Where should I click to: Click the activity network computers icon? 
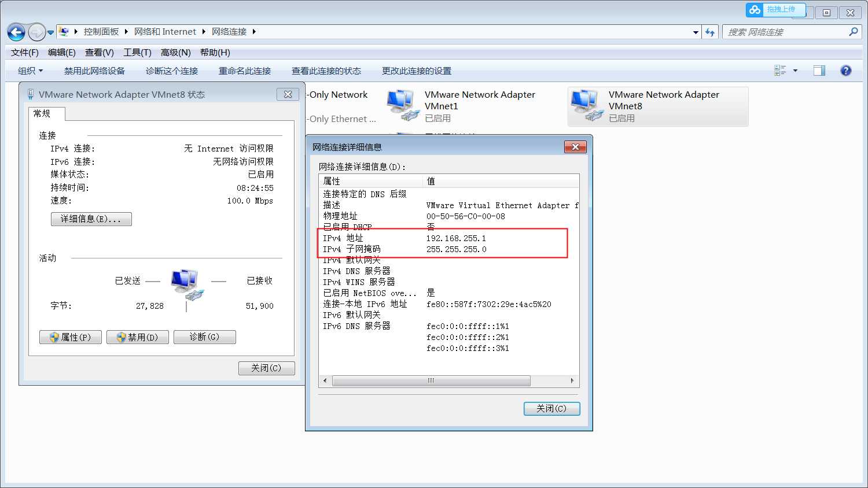click(187, 284)
